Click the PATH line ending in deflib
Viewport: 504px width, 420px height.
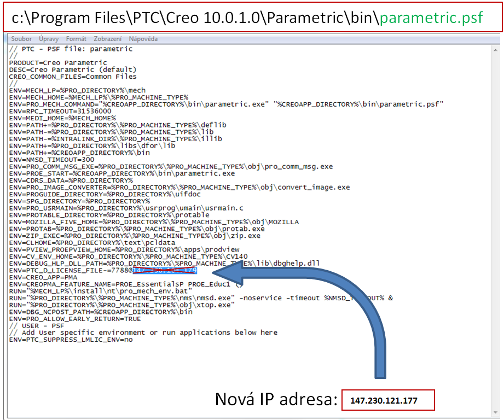click(x=118, y=125)
